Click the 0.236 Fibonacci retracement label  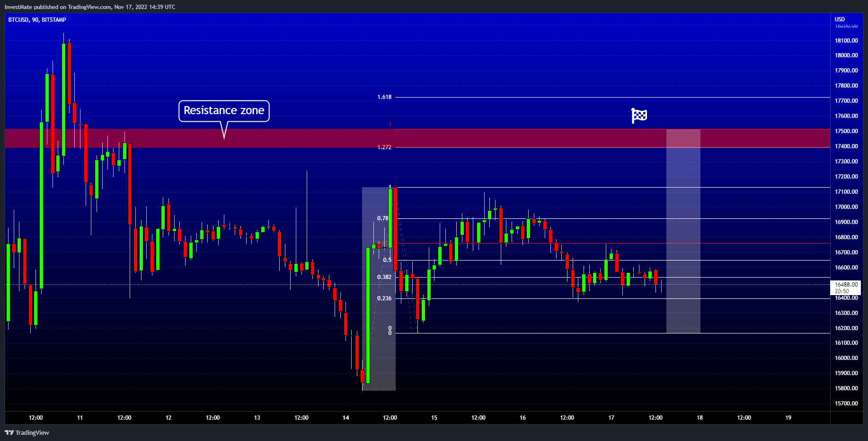[384, 298]
